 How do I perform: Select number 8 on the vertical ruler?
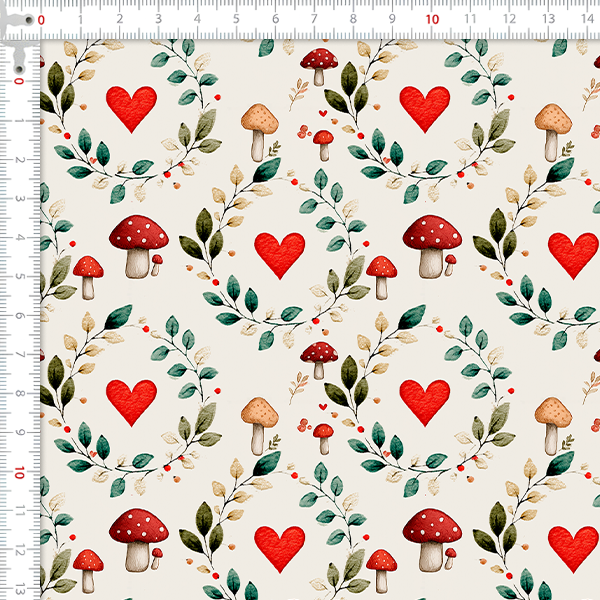tap(19, 394)
